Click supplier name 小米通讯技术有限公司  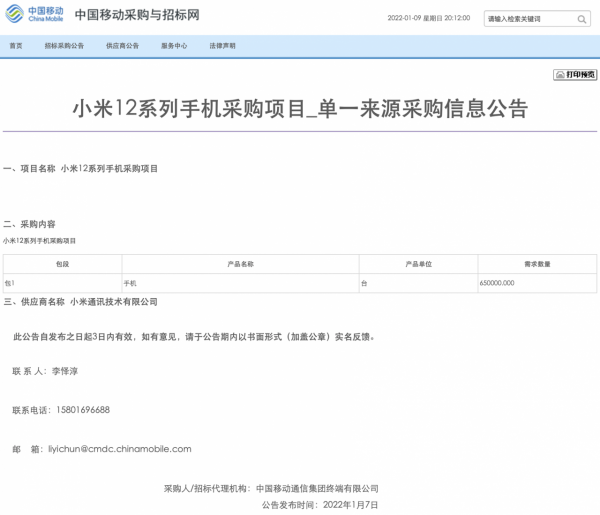pos(114,302)
